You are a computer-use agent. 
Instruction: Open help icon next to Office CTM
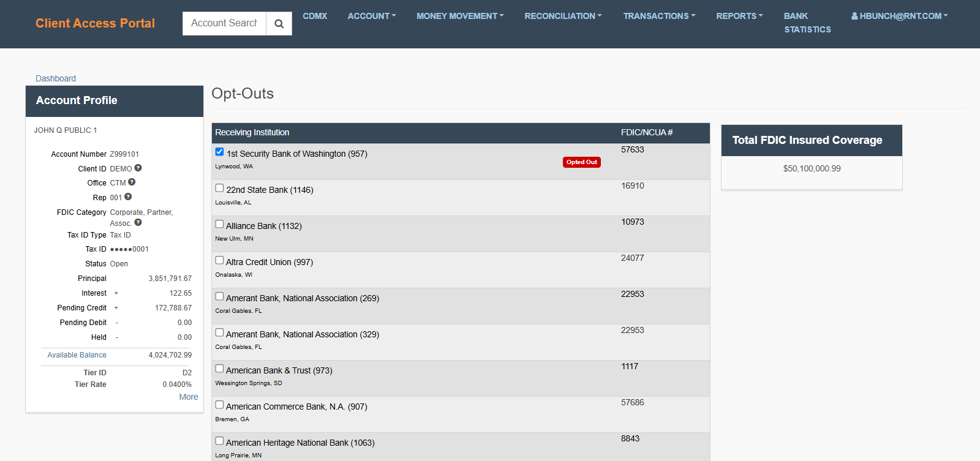pos(132,182)
